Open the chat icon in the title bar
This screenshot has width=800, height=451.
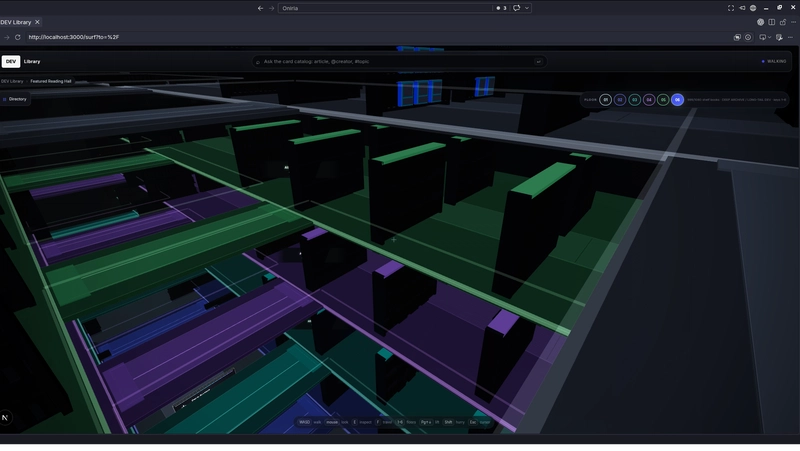[x=516, y=8]
